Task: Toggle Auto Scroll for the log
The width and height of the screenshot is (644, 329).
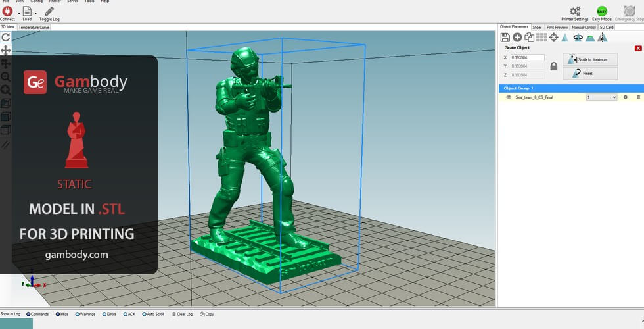Action: click(143, 315)
